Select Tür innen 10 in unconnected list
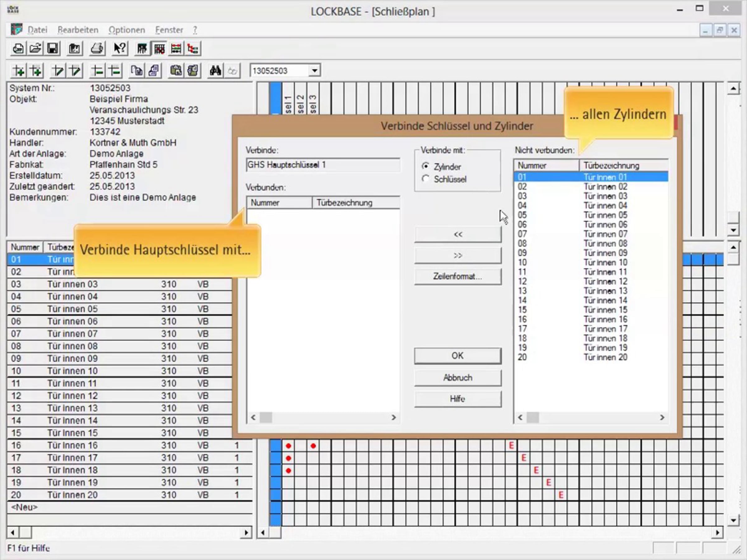 [605, 263]
